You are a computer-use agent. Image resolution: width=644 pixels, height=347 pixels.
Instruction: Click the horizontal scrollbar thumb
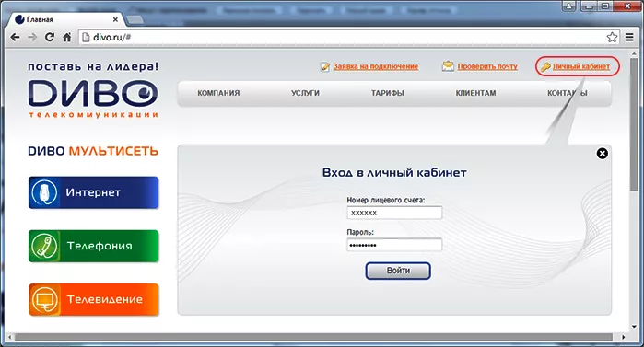pyautogui.click(x=314, y=337)
